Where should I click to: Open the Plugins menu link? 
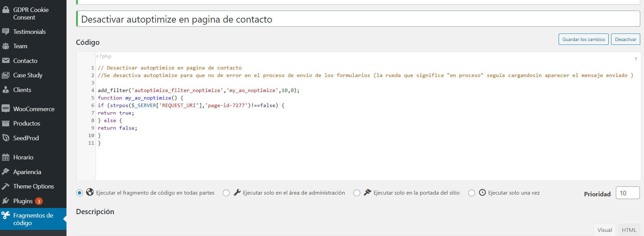tap(33, 201)
